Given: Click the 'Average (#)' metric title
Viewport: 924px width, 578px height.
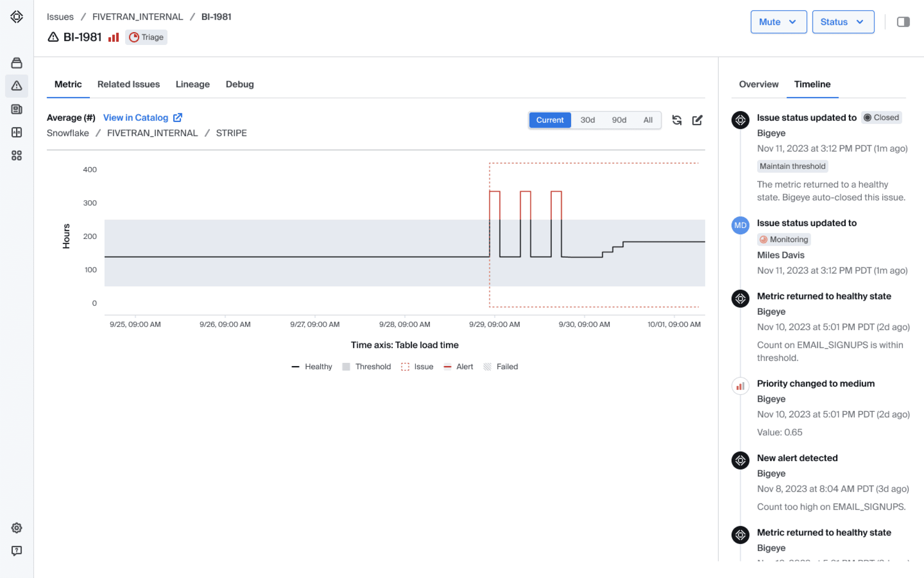Looking at the screenshot, I should (x=71, y=118).
